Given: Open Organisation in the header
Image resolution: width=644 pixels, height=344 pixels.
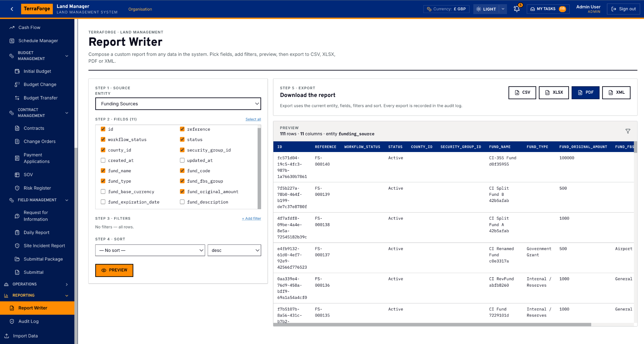Looking at the screenshot, I should pos(140,9).
